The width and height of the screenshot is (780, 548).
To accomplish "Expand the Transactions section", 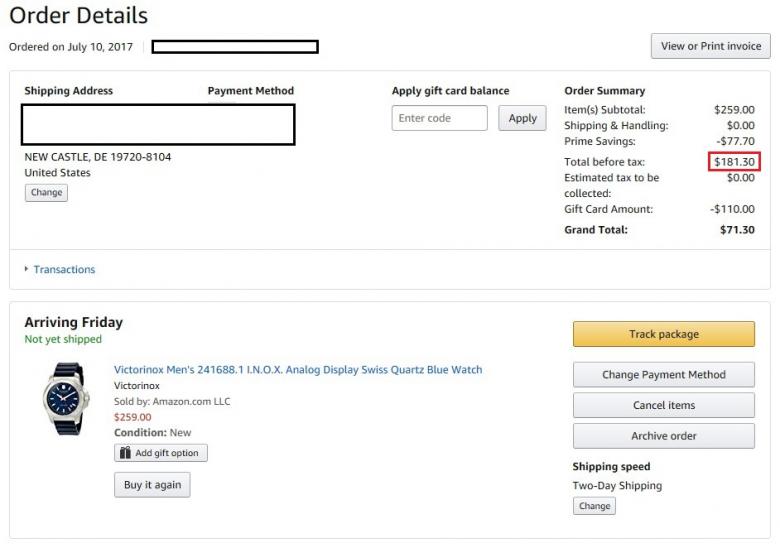I will point(63,269).
